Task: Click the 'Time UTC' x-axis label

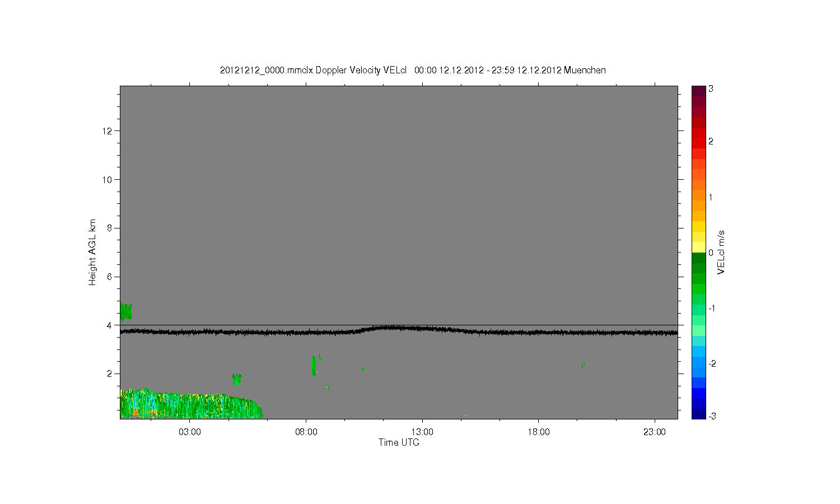Action: [399, 442]
